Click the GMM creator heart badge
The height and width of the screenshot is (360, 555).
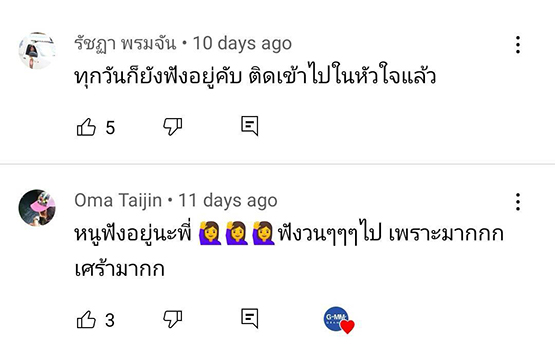click(x=339, y=320)
